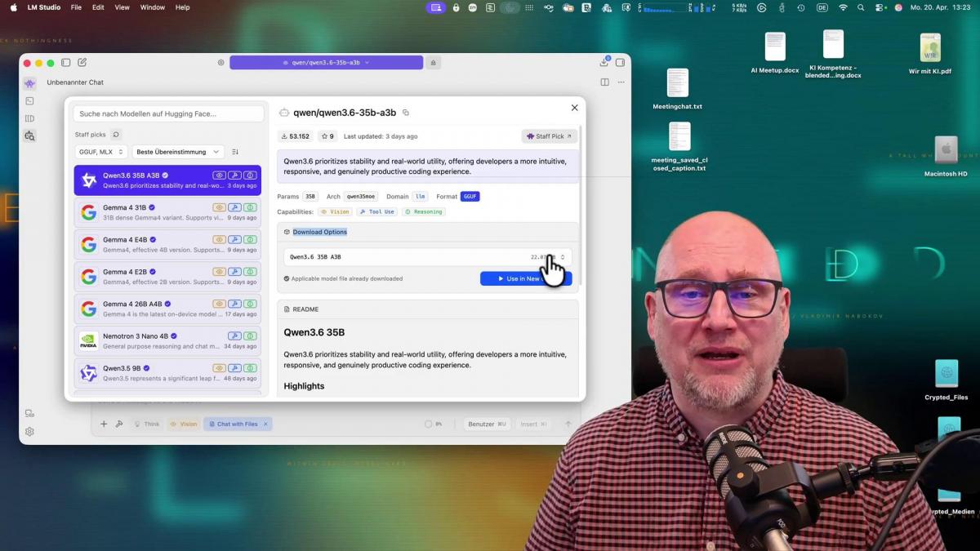The height and width of the screenshot is (551, 980).
Task: Open the Chat view in left sidebar
Action: (x=29, y=83)
